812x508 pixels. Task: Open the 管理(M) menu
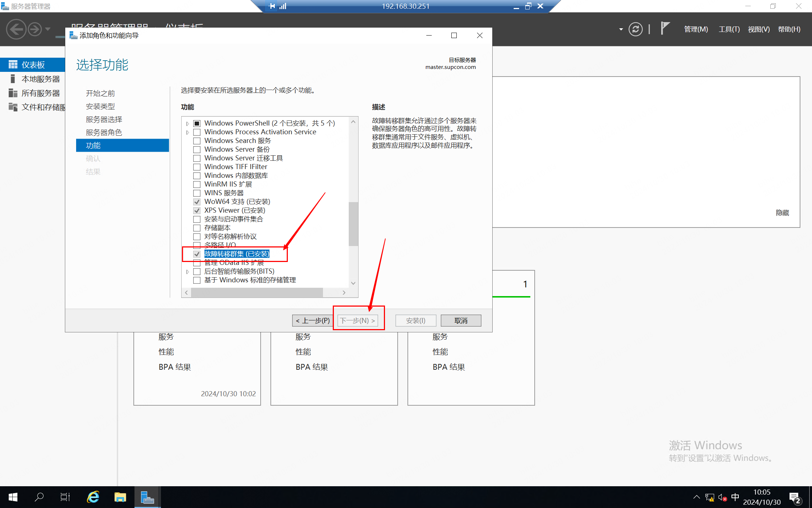pos(696,29)
